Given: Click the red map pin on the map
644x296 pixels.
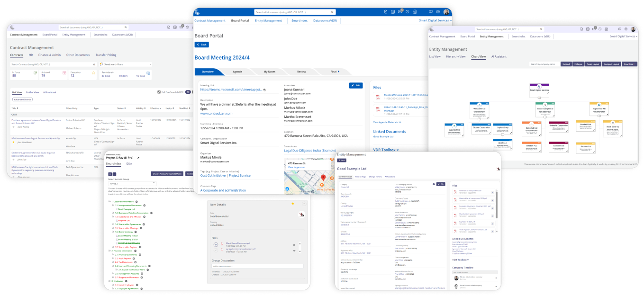Looking at the screenshot, I should coord(323,178).
